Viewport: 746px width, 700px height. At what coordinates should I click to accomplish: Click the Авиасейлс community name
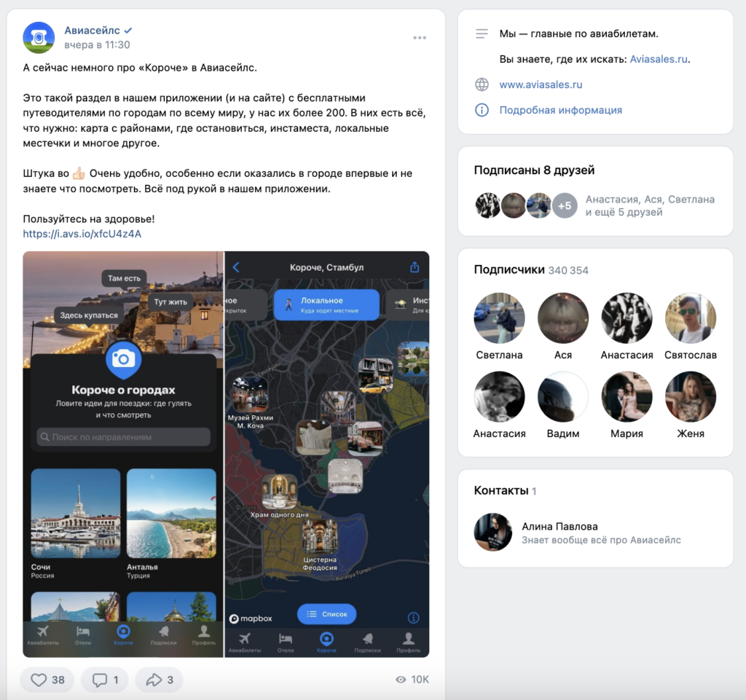[92, 31]
